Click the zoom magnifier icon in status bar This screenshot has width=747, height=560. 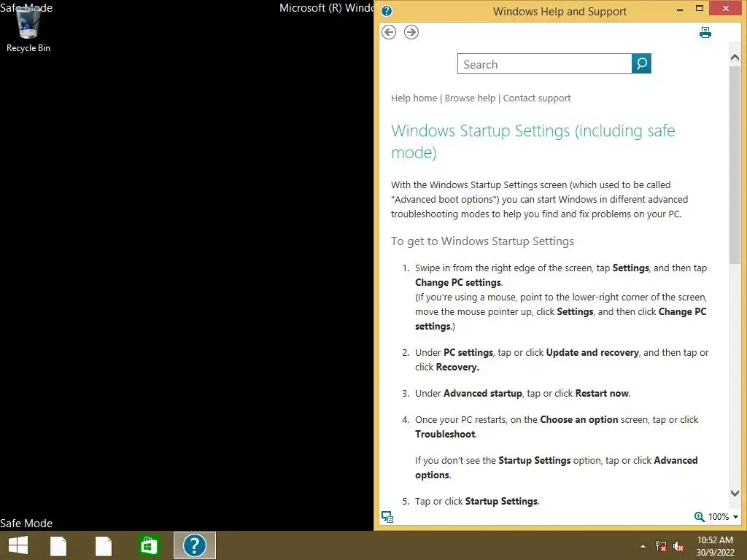699,517
